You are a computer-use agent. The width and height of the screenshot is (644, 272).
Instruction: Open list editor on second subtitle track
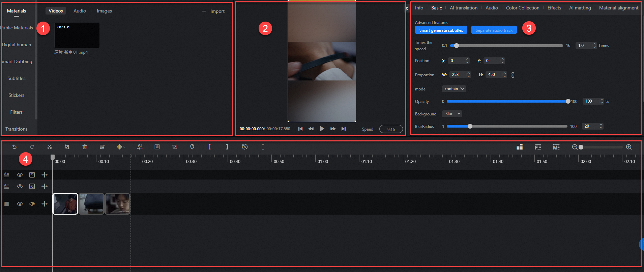pos(32,186)
